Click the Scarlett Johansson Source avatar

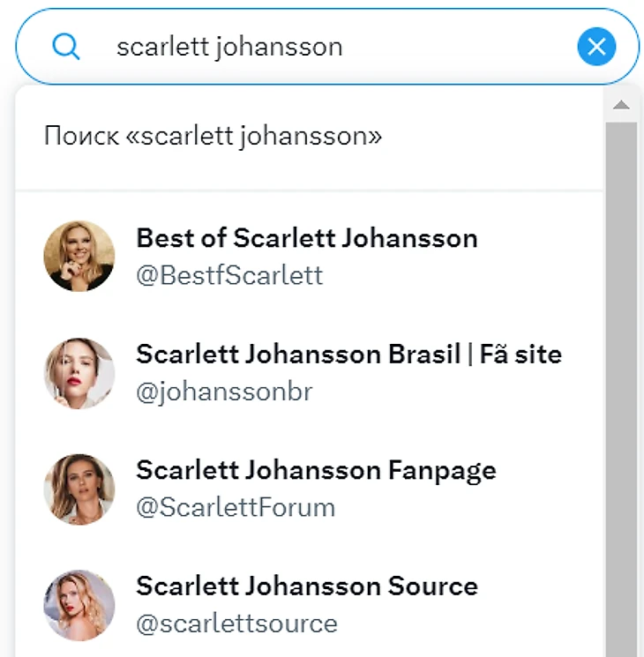[79, 605]
